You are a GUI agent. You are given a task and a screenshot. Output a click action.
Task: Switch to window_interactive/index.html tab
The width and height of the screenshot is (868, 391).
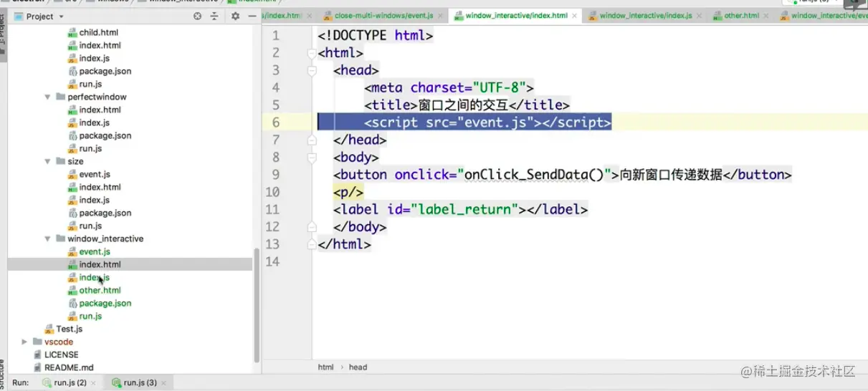516,15
